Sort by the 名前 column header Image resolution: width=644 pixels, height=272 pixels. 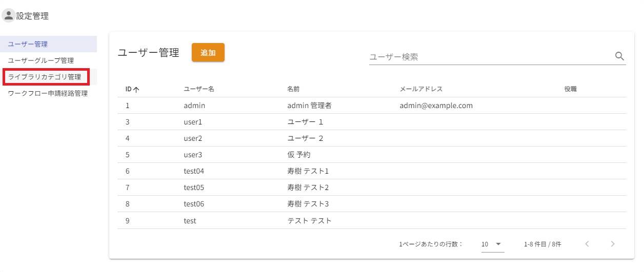293,89
